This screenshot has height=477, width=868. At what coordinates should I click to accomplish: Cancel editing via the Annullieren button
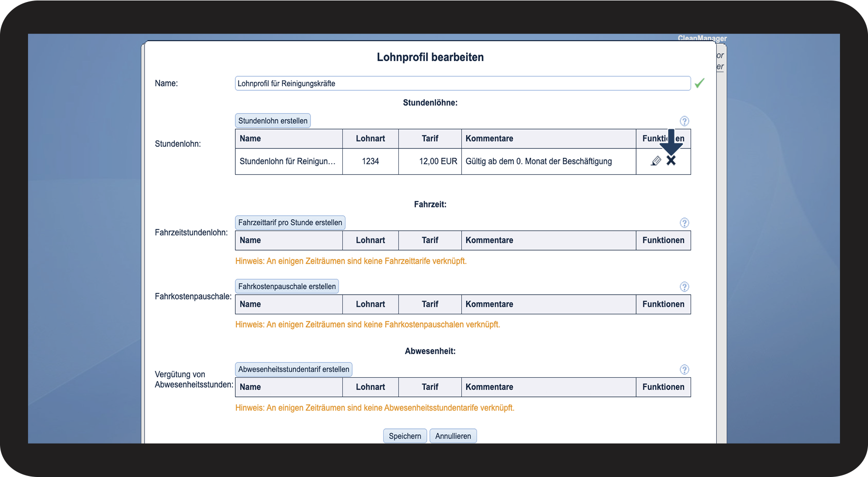tap(453, 436)
